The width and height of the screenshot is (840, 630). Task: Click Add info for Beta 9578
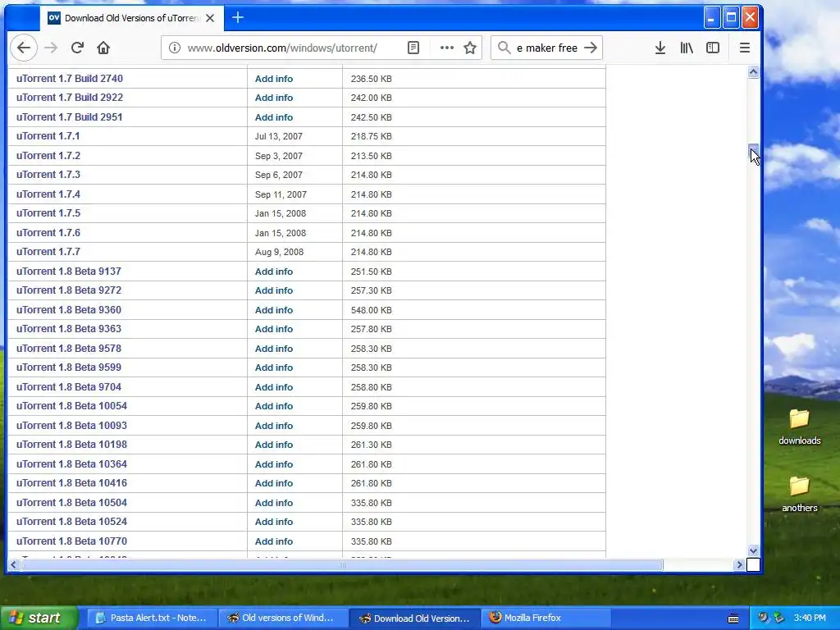[274, 348]
